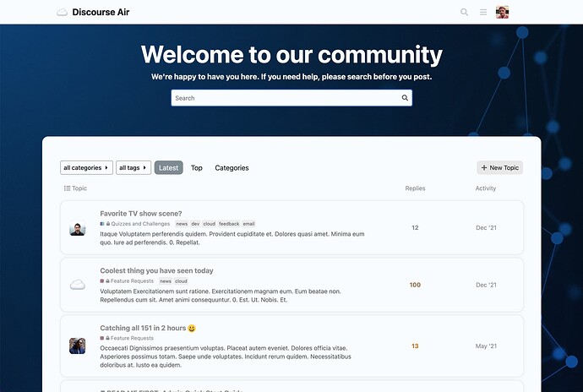Click avatar of Favorite TV show scene poster

[77, 228]
